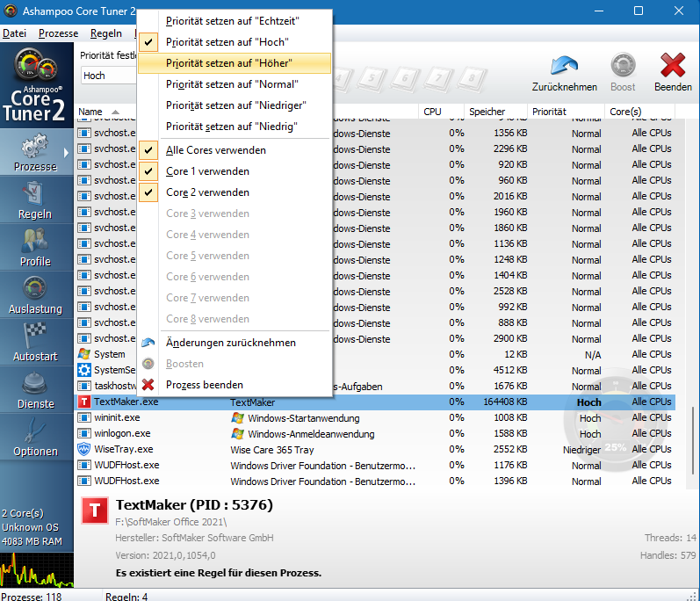
Task: Toggle 'Alle Cores verwenden' checkmark
Action: tap(148, 150)
